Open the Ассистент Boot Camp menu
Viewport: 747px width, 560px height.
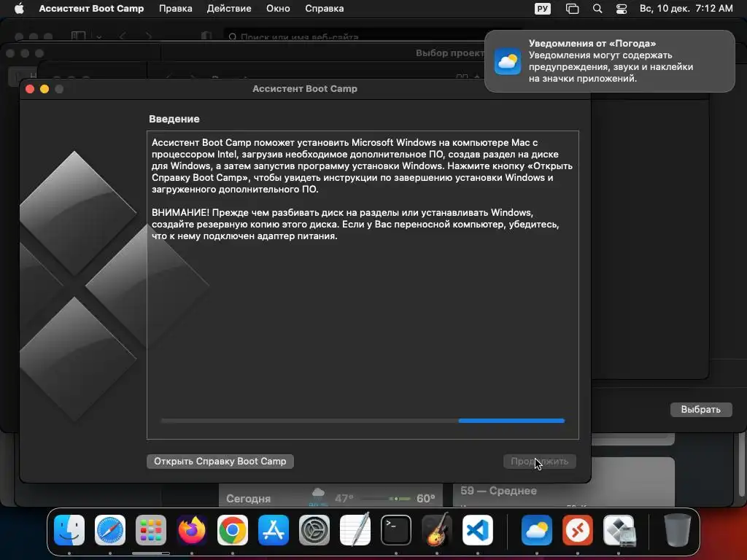coord(91,9)
